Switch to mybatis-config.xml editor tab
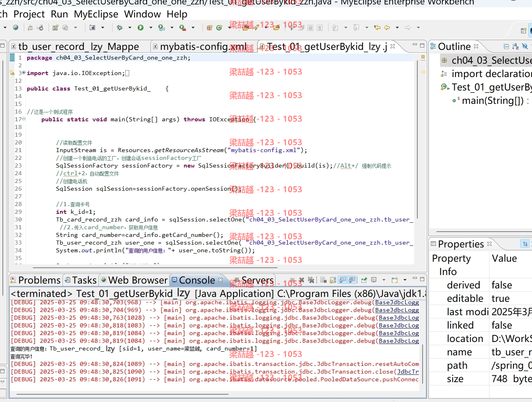The height and width of the screenshot is (402, 532). coord(203,47)
